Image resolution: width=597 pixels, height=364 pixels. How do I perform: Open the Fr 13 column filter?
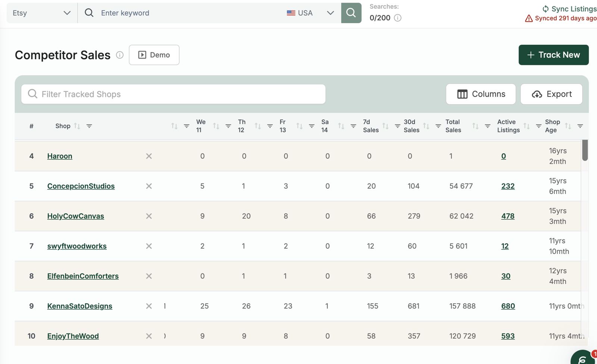pyautogui.click(x=312, y=126)
